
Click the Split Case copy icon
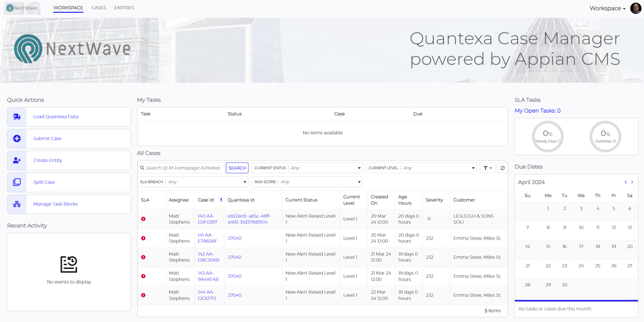17,182
